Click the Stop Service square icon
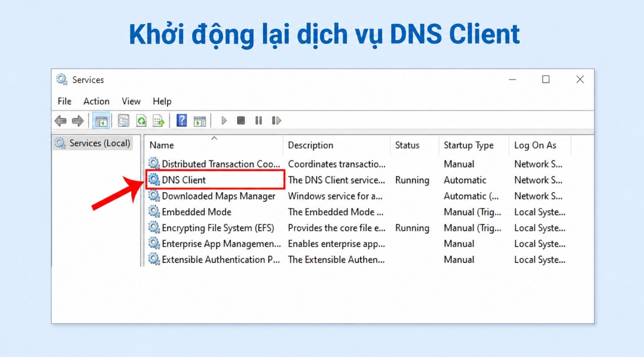 point(241,121)
